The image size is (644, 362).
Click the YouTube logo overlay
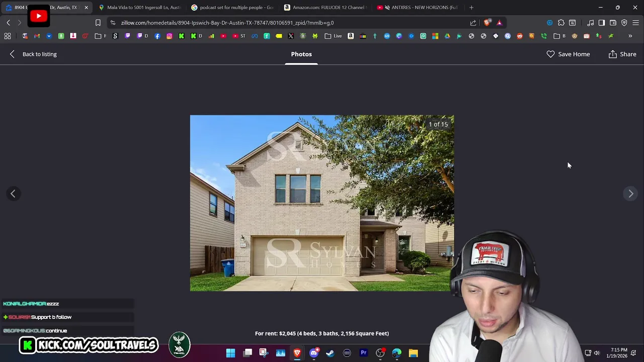coord(38,16)
